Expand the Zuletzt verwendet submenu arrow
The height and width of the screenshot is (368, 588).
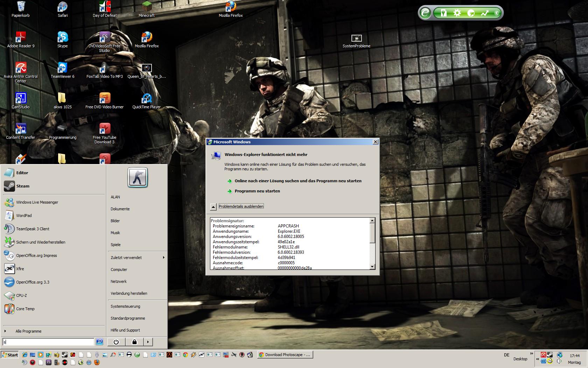coord(163,258)
